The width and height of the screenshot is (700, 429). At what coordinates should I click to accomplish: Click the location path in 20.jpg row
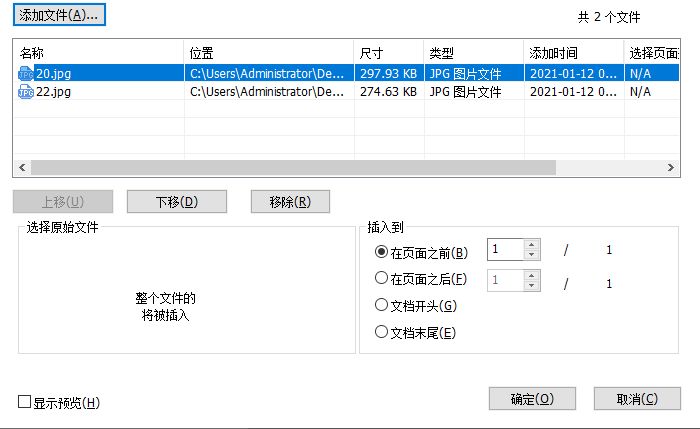click(267, 73)
